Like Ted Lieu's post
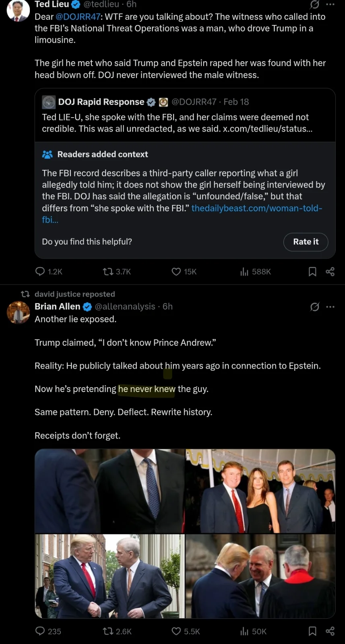345x644 pixels. pos(176,272)
